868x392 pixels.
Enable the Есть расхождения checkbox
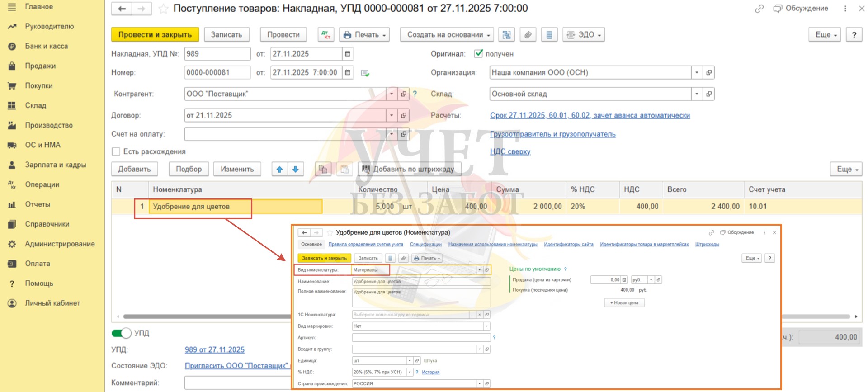click(116, 151)
